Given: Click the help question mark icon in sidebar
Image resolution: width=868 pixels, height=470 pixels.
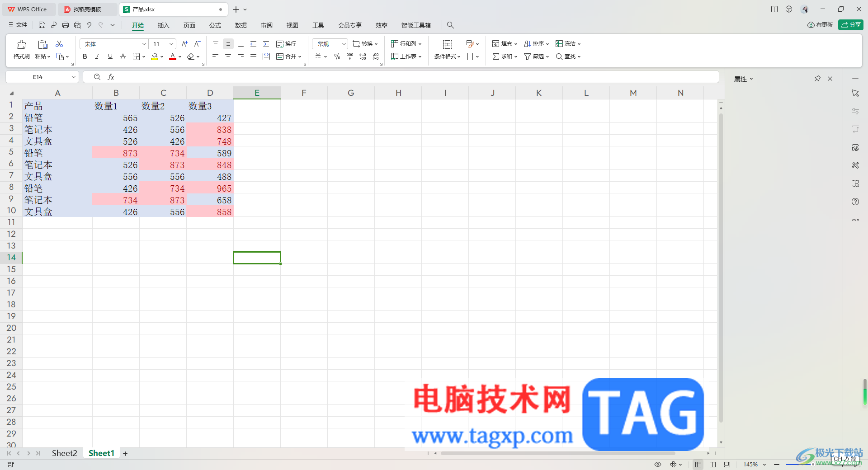Looking at the screenshot, I should coord(855,202).
